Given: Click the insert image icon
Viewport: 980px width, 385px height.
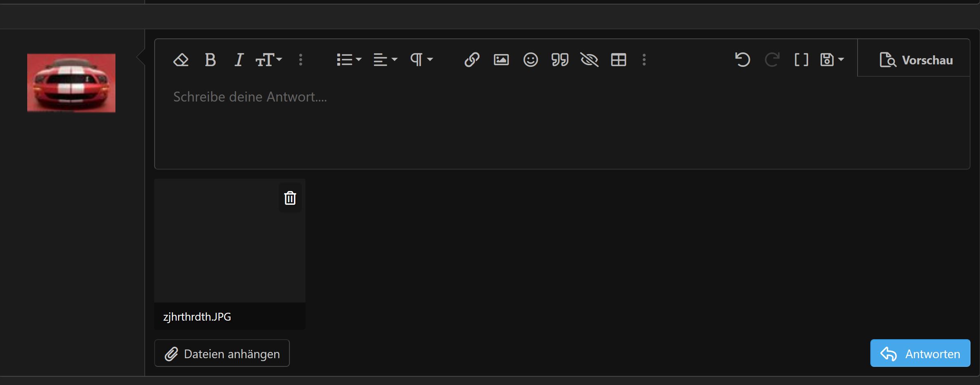Looking at the screenshot, I should click(x=501, y=60).
